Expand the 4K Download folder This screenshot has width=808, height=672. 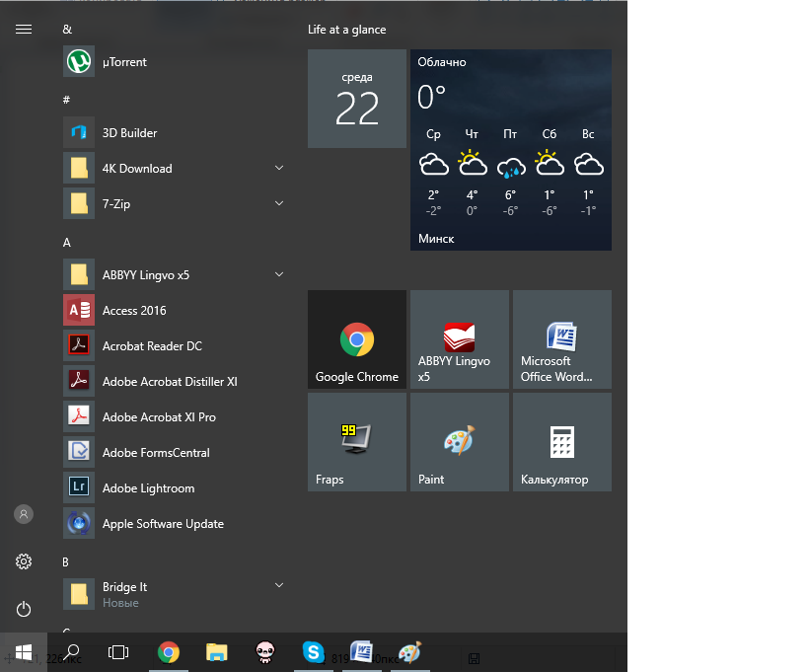279,169
